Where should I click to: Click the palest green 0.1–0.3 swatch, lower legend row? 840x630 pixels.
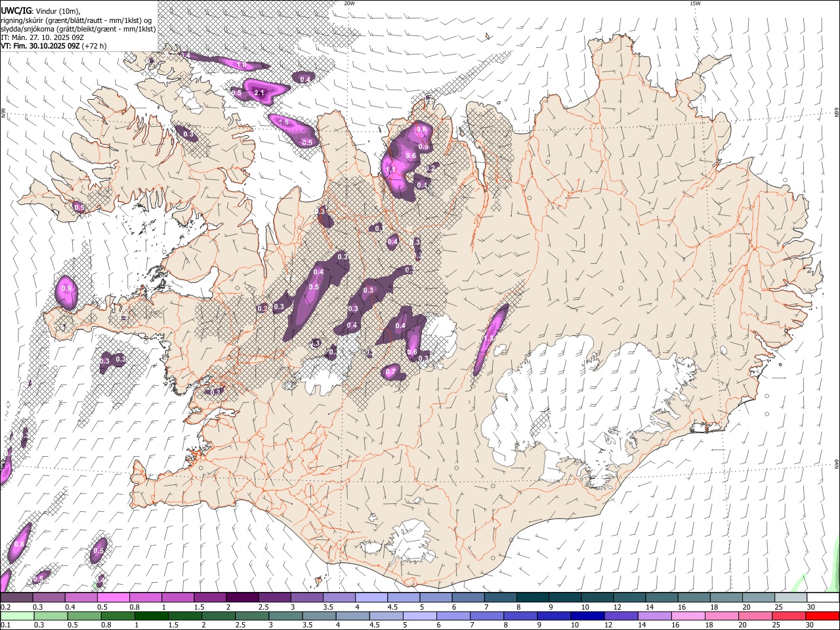pos(18,616)
